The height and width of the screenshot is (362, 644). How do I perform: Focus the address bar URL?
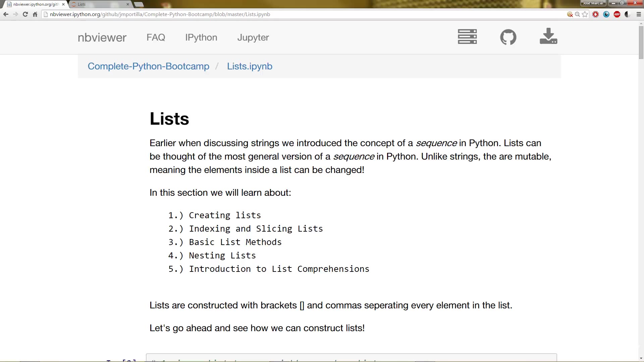(160, 14)
